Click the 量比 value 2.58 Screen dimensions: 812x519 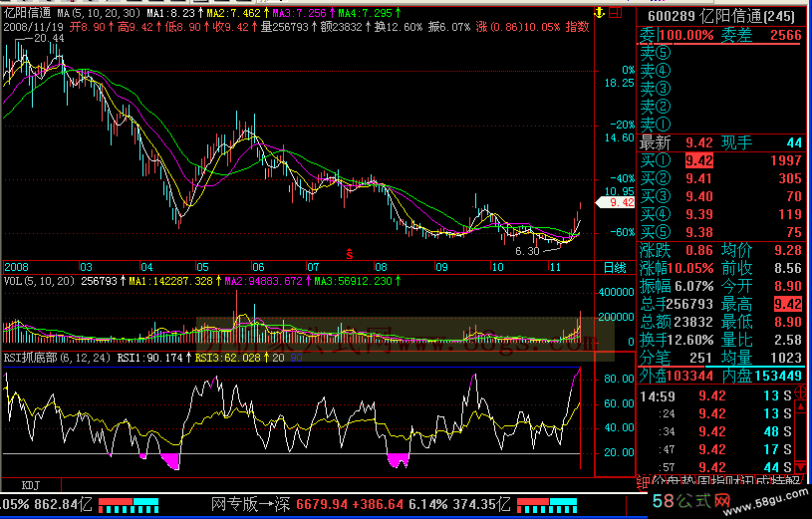788,341
